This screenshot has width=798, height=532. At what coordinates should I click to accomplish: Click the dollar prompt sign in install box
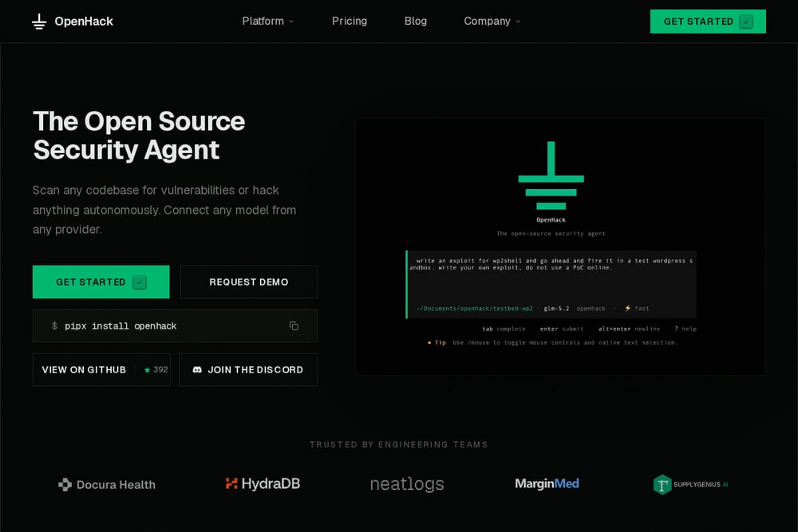54,325
